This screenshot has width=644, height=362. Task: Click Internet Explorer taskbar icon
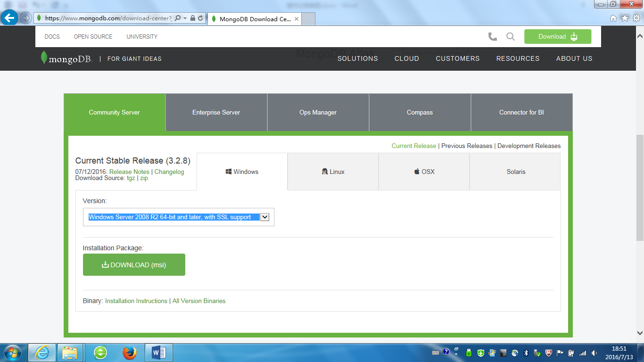click(42, 353)
